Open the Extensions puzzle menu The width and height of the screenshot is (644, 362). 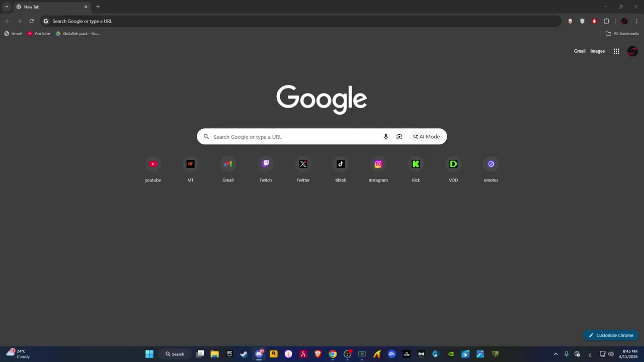point(606,21)
